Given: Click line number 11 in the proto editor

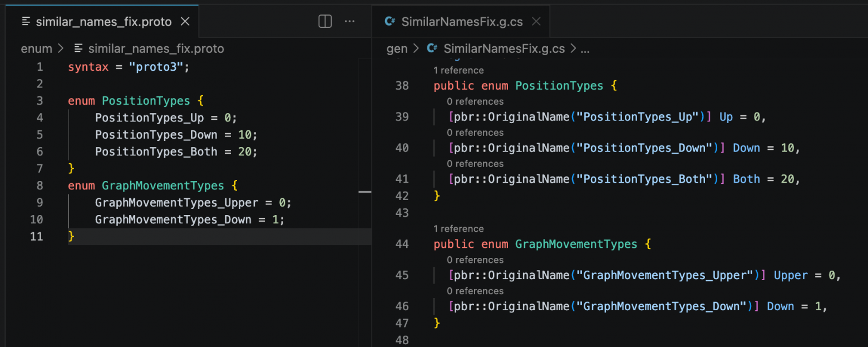Looking at the screenshot, I should click(36, 236).
